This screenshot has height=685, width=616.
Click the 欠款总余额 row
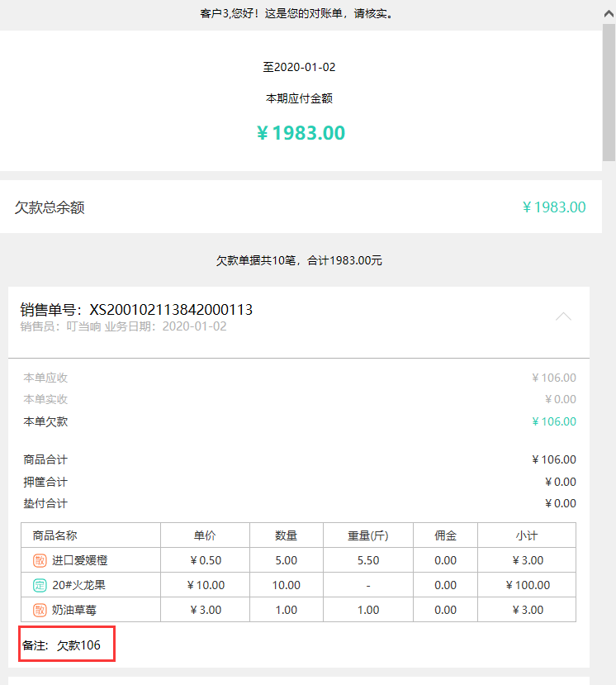[300, 207]
